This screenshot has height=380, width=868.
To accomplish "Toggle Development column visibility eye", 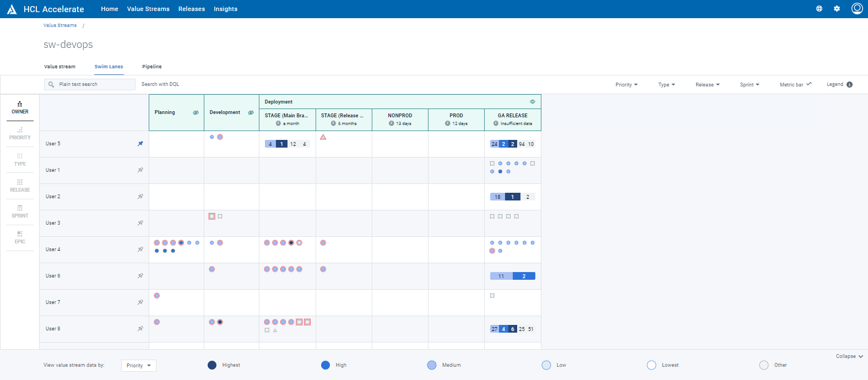I will click(x=251, y=112).
